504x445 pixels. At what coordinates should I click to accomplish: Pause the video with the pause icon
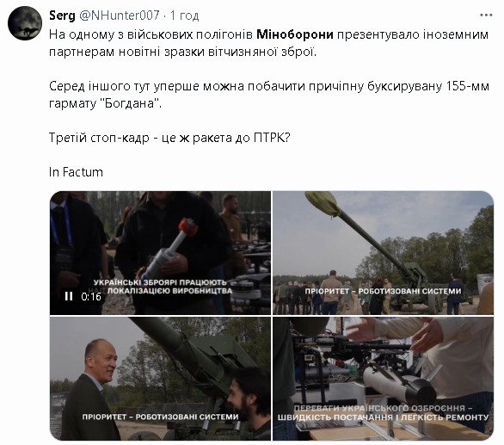[69, 296]
